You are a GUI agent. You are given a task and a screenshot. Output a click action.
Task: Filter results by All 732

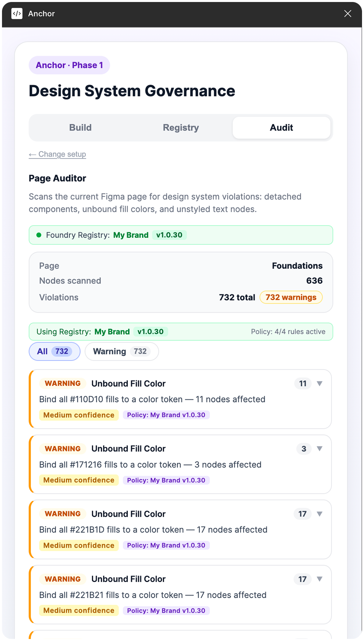55,351
